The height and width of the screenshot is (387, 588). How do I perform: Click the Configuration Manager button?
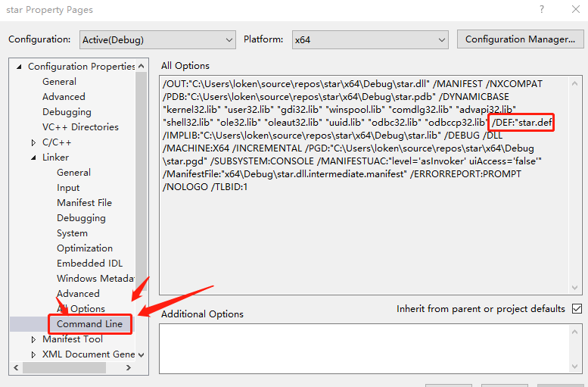click(x=520, y=39)
